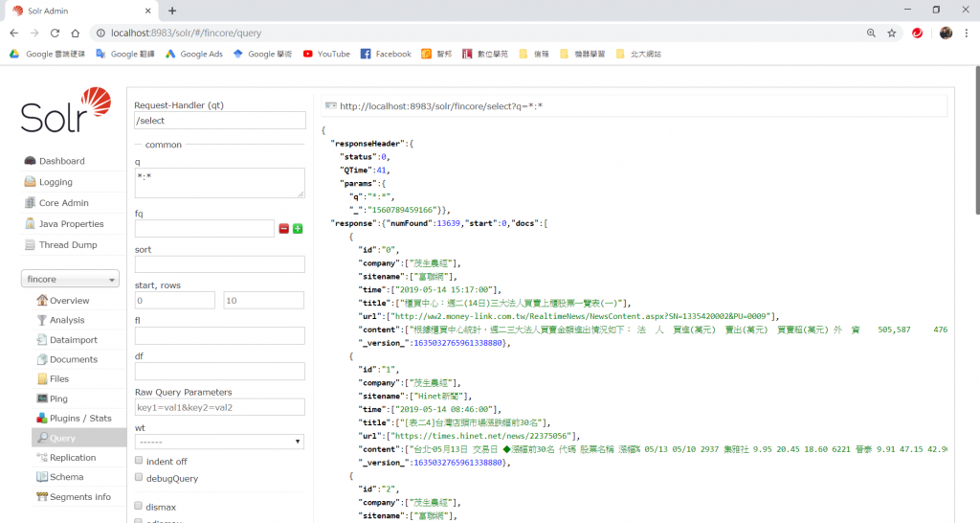Click the browser page vertical scrollbar
The image size is (980, 523).
975,142
